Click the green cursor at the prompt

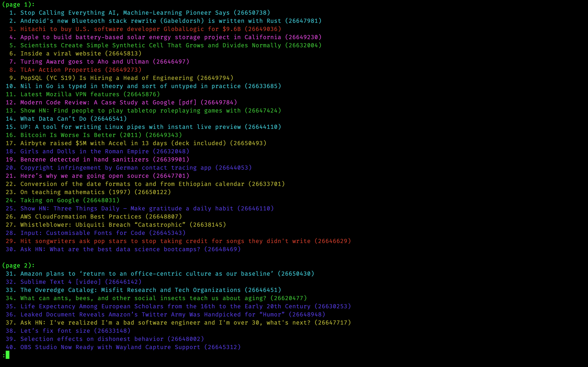click(x=8, y=355)
